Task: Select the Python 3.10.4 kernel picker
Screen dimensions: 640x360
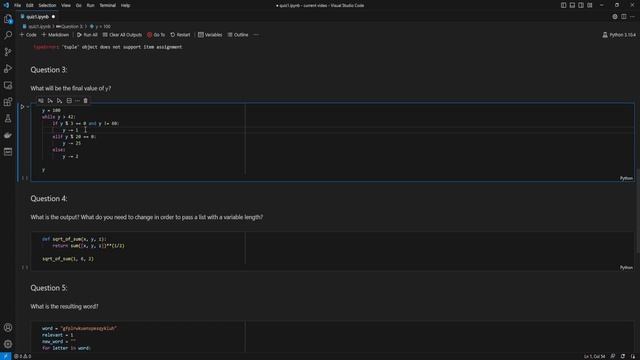Action: [x=619, y=35]
